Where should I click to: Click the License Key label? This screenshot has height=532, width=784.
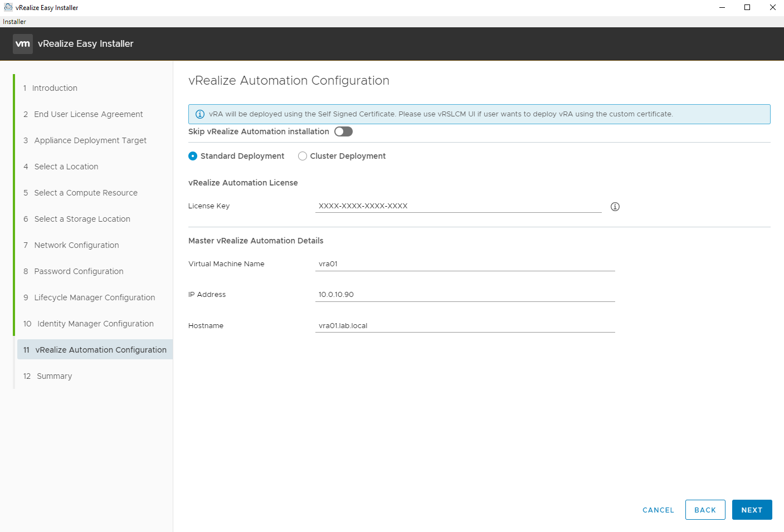(209, 206)
